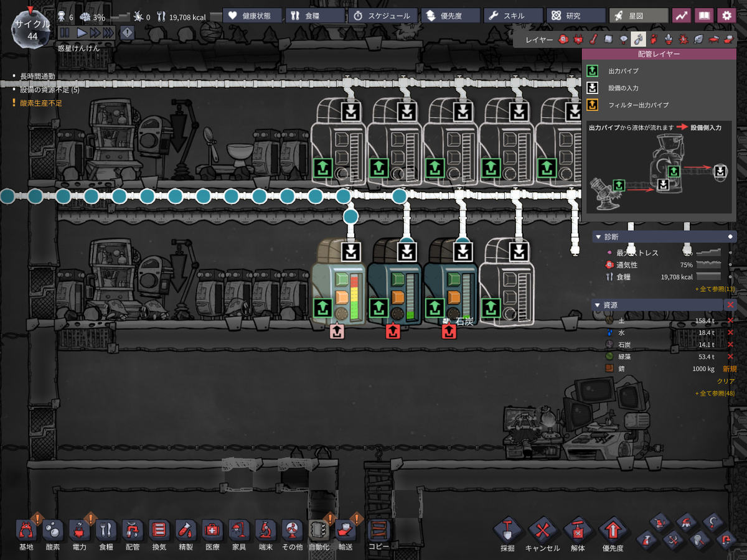This screenshot has width=747, height=560.
Task: Open the スキル (Skills) tab
Action: (512, 16)
